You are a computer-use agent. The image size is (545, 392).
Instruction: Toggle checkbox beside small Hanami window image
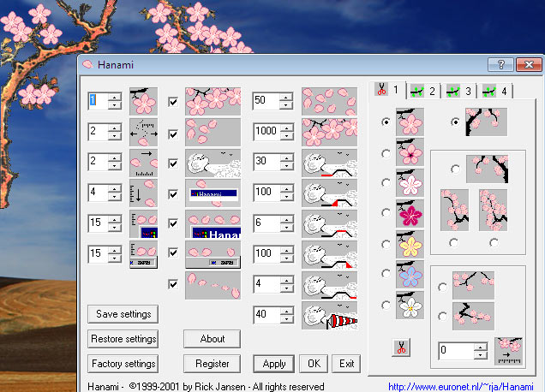tap(173, 193)
